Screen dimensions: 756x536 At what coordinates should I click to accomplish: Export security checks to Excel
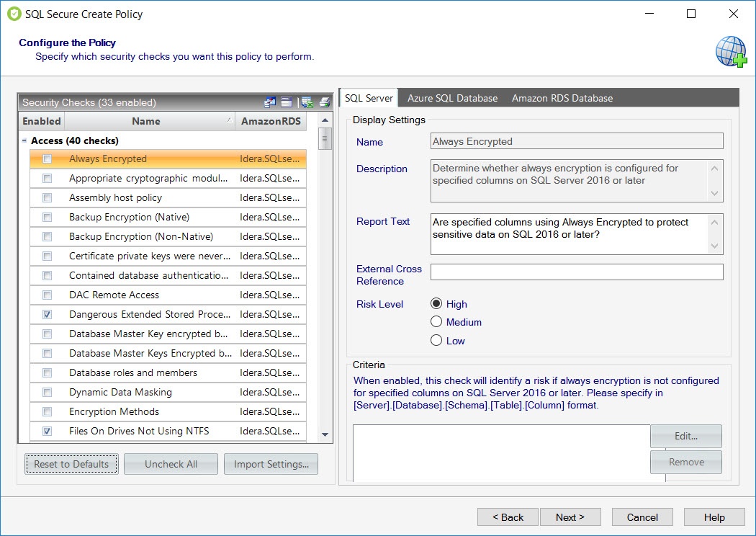[307, 102]
